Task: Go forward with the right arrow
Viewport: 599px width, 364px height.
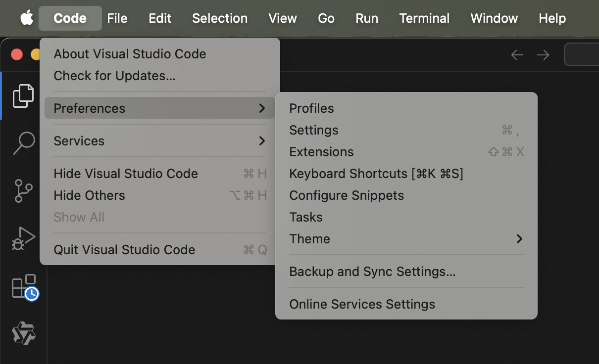Action: tap(543, 55)
